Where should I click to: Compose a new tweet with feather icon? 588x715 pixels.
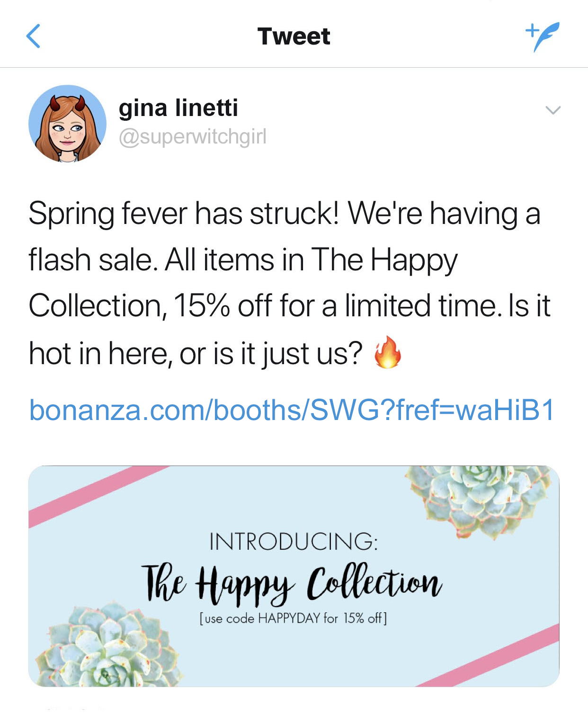(x=543, y=36)
